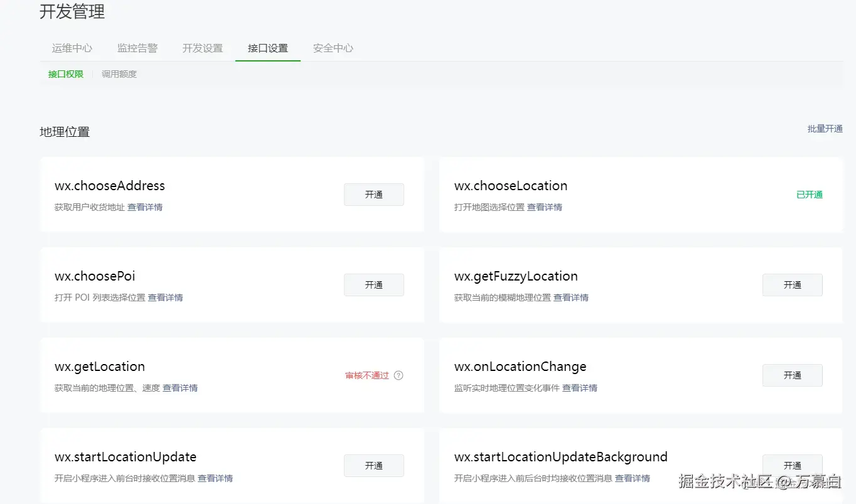
Task: Click the wx.startLocationUpdateBackground title
Action: click(561, 457)
